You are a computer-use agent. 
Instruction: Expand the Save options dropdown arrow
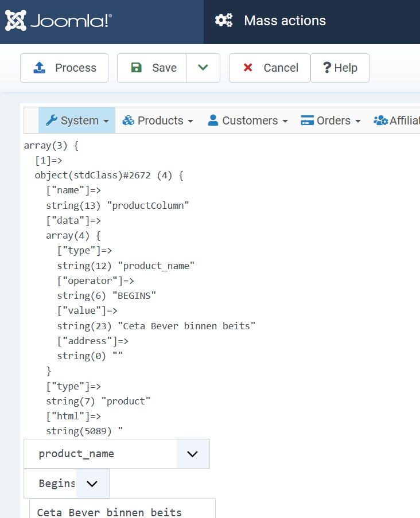point(203,68)
